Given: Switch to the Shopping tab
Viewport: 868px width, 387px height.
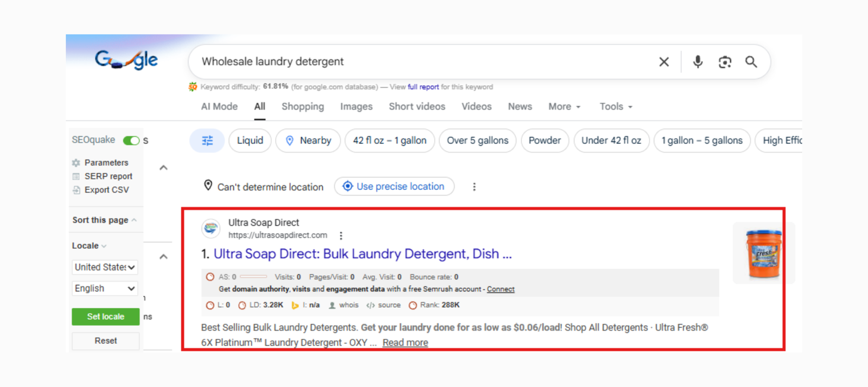Looking at the screenshot, I should [x=302, y=107].
